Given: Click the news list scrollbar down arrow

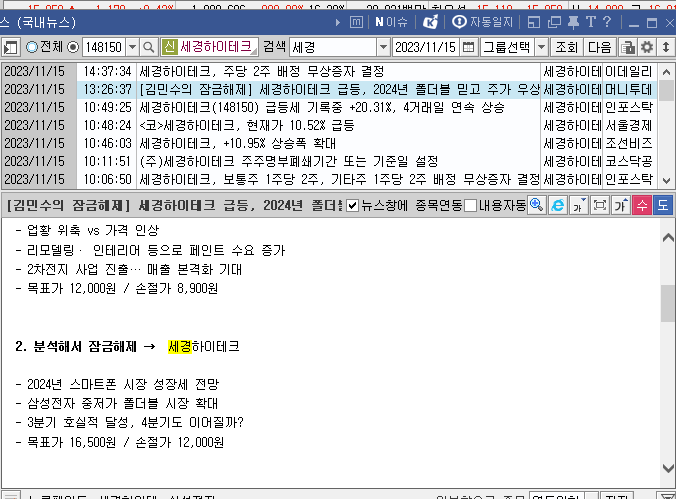Looking at the screenshot, I should click(667, 181).
